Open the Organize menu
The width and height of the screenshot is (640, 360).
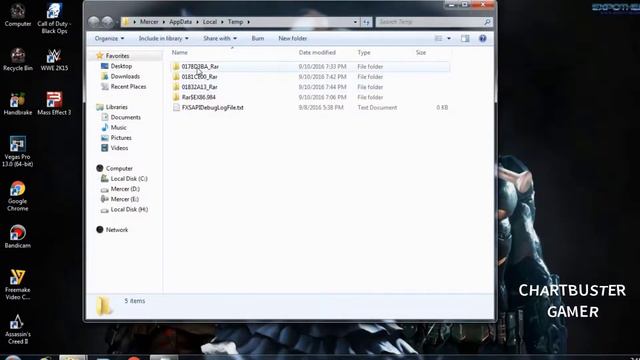tap(109, 38)
